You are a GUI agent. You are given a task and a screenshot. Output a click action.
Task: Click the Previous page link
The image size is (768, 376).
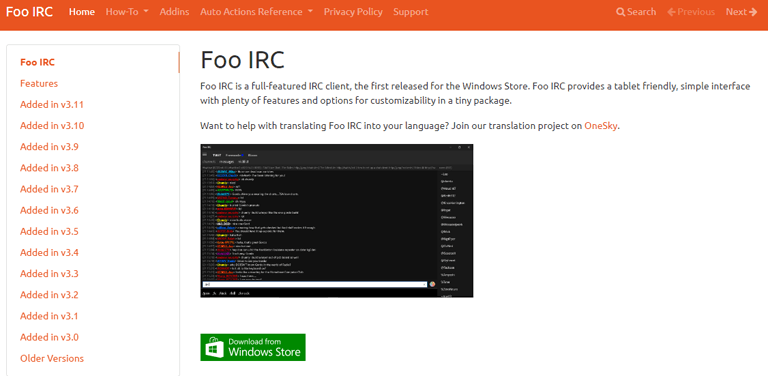coord(691,12)
